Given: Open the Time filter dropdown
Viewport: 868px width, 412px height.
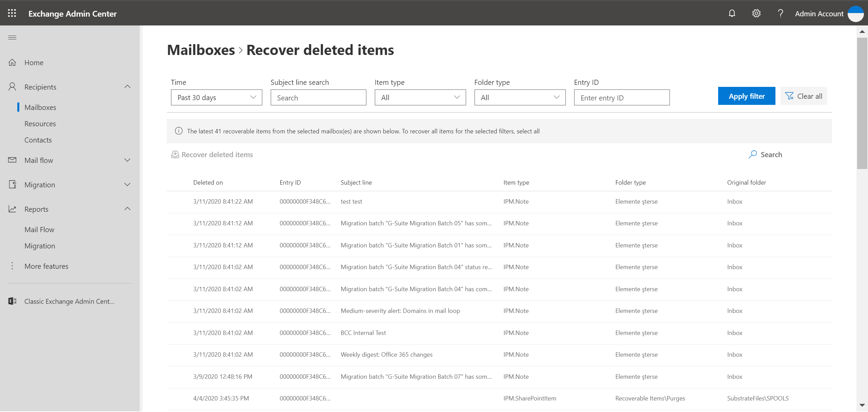Looking at the screenshot, I should coord(215,97).
